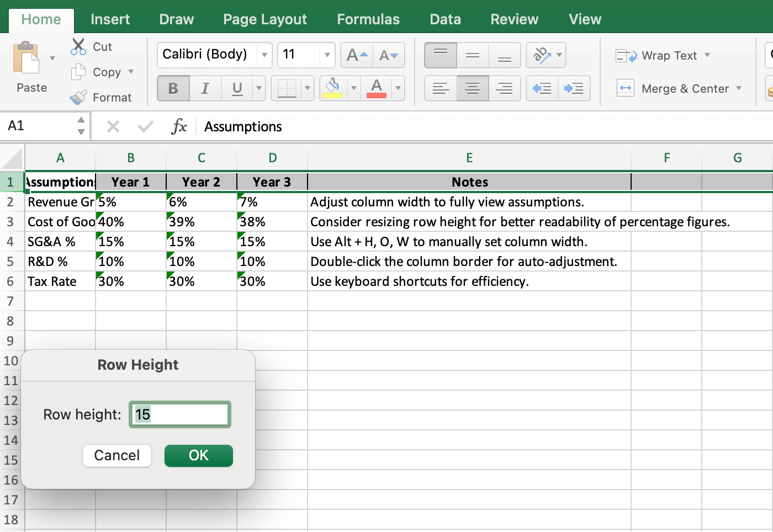Click the Row height input field
This screenshot has height=532, width=773.
click(179, 414)
